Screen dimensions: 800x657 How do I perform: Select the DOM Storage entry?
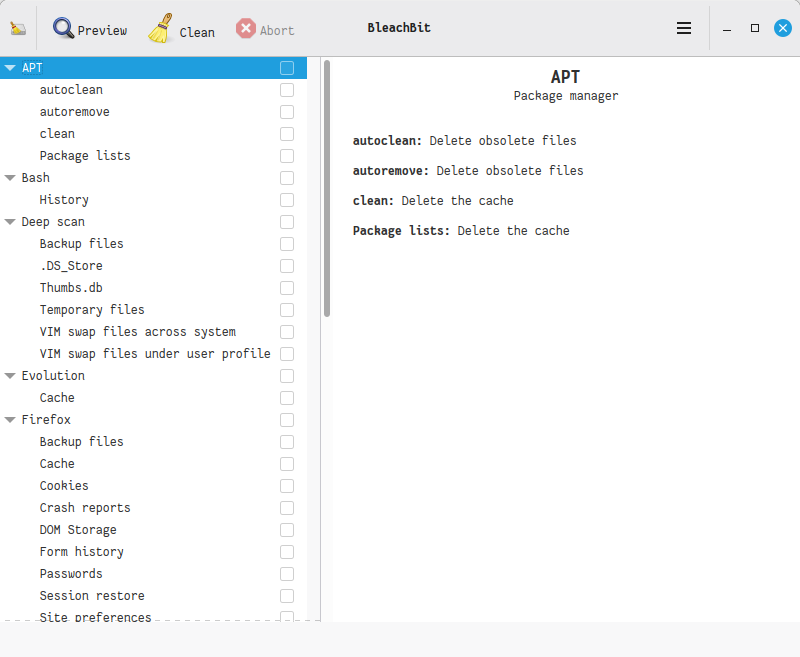pos(78,530)
